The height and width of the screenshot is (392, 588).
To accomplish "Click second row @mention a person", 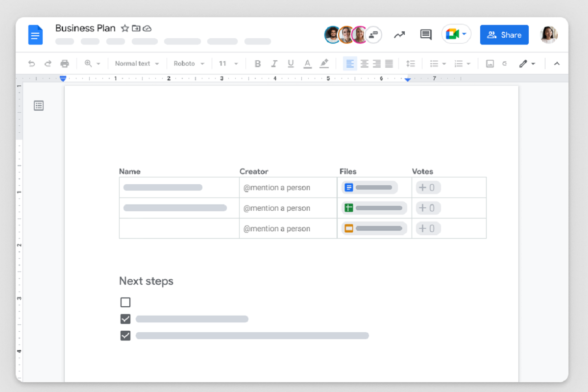I will 277,208.
